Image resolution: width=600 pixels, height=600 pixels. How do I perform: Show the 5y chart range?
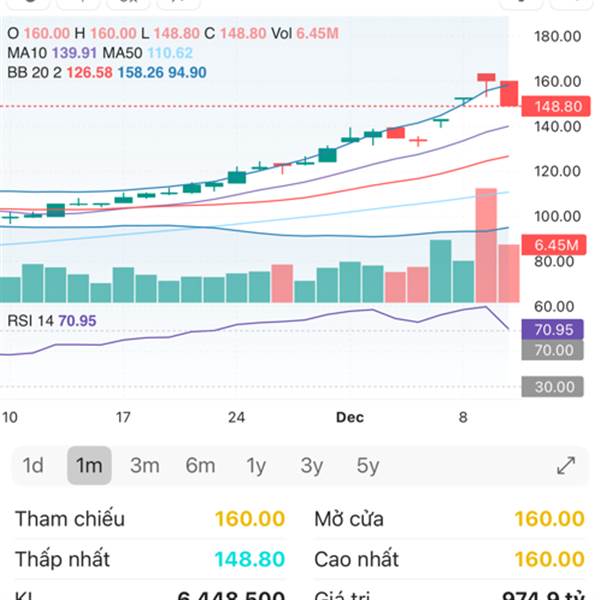pos(368,465)
